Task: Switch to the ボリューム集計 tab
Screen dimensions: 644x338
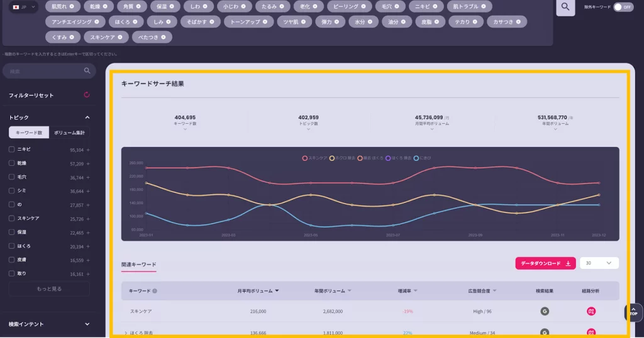Action: (69, 133)
